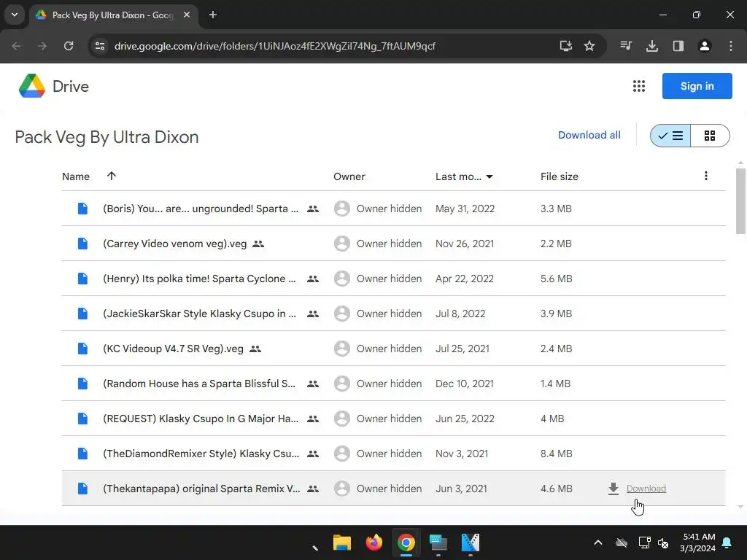
Task: Click file icon of Carrey Video venom veg
Action: tap(82, 244)
